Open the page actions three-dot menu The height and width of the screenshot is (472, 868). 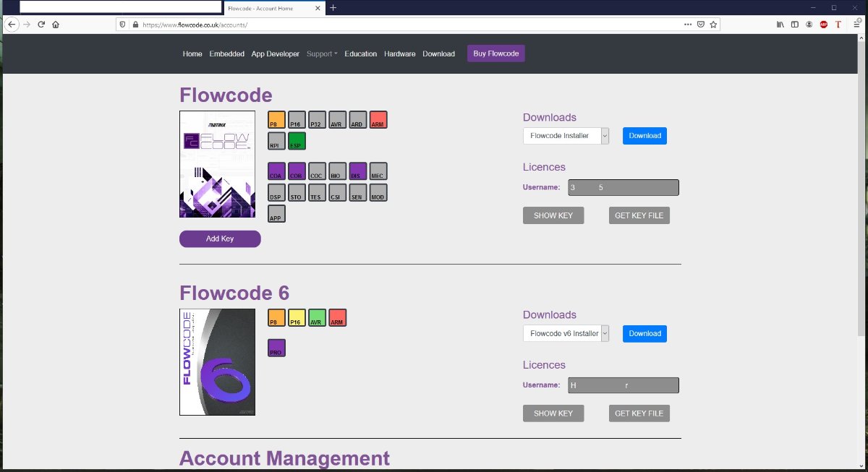coord(687,24)
